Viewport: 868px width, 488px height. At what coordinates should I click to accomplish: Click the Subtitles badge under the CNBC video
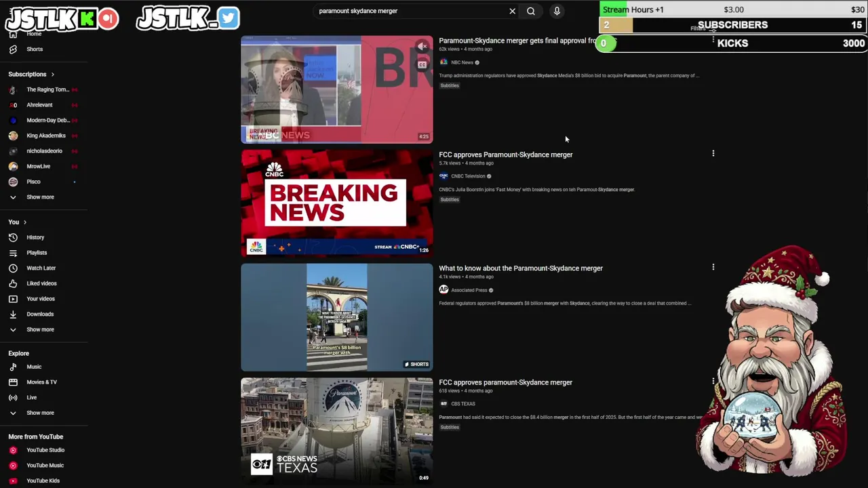click(x=450, y=199)
